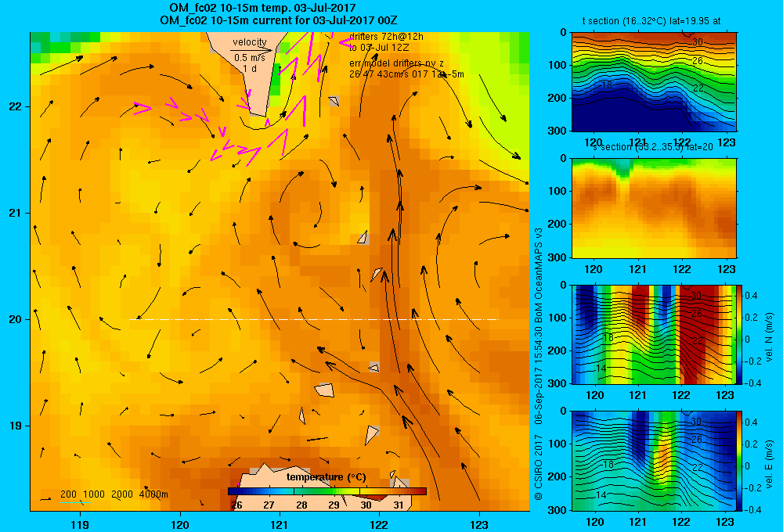Click the '26 47 43cm/s 017' drifter stats line
This screenshot has height=532, width=783.
406,74
